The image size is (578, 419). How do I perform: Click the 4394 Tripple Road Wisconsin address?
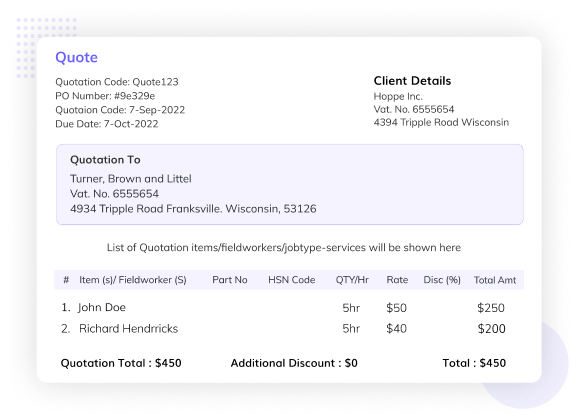coord(441,122)
